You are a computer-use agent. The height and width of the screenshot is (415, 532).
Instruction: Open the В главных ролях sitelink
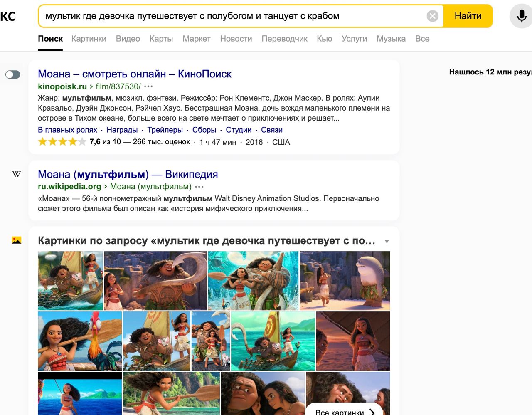point(67,130)
